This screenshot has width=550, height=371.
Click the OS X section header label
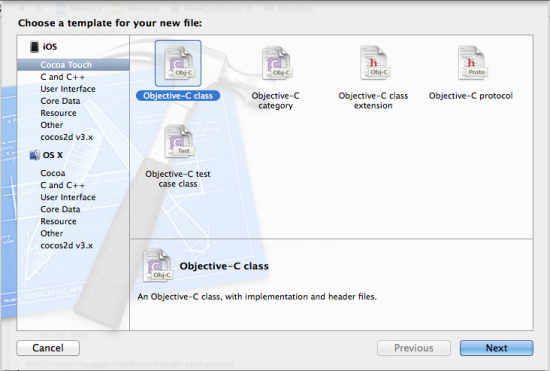(53, 155)
